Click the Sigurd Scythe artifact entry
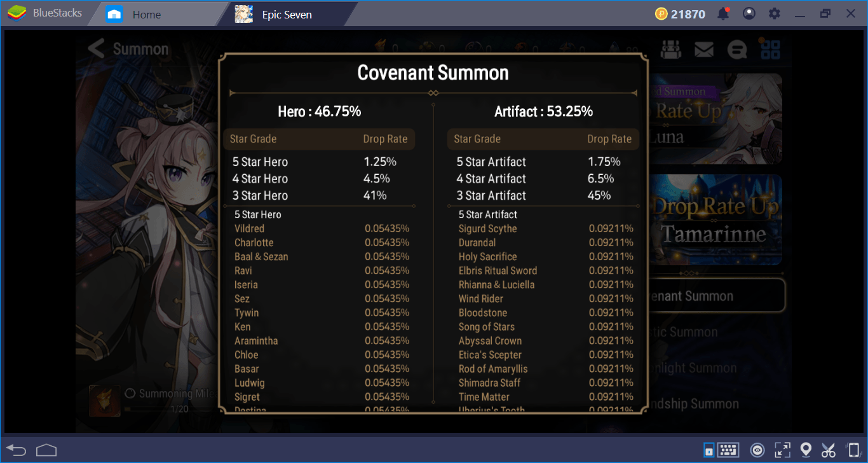Screen dimensions: 868x463 (x=546, y=228)
